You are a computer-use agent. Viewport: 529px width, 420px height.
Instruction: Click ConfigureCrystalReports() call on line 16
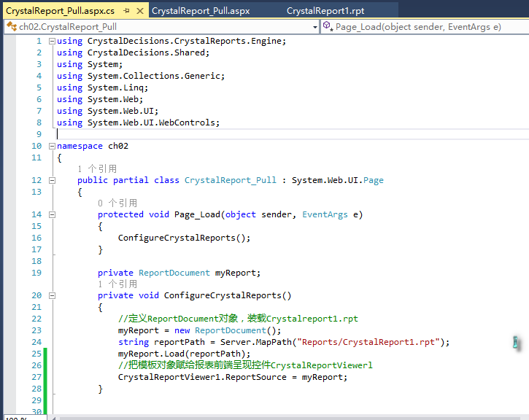[184, 238]
